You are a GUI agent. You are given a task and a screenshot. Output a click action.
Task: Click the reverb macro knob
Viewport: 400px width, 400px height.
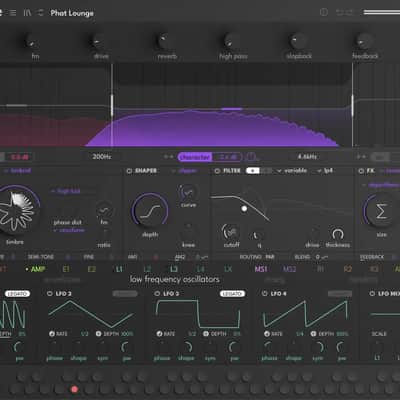click(163, 41)
